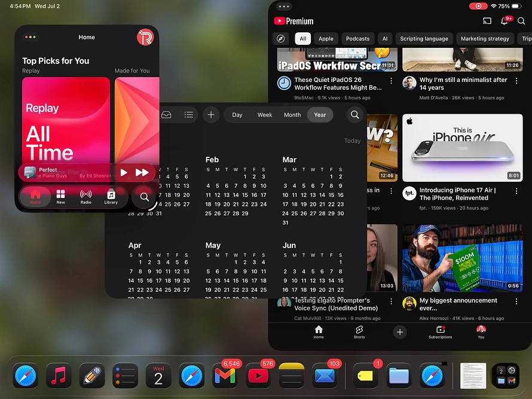Image resolution: width=532 pixels, height=399 pixels.
Task: Open Gmail from the dock
Action: [225, 376]
